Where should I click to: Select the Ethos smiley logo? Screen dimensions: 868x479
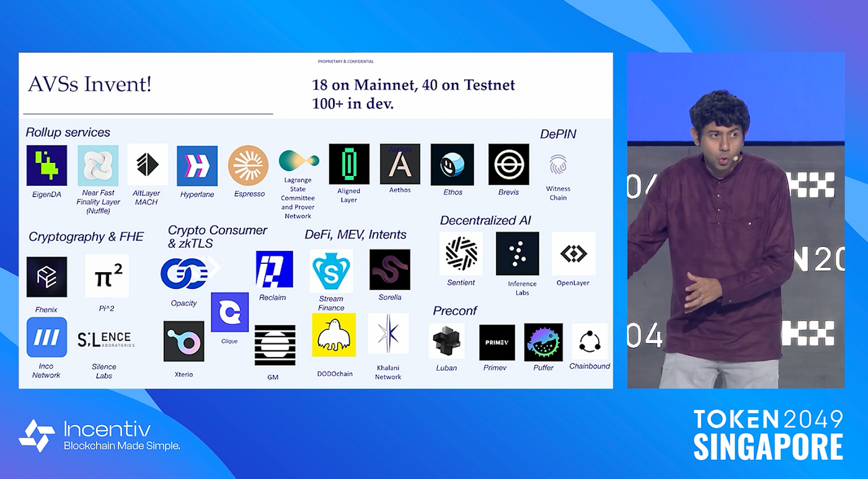pos(452,165)
